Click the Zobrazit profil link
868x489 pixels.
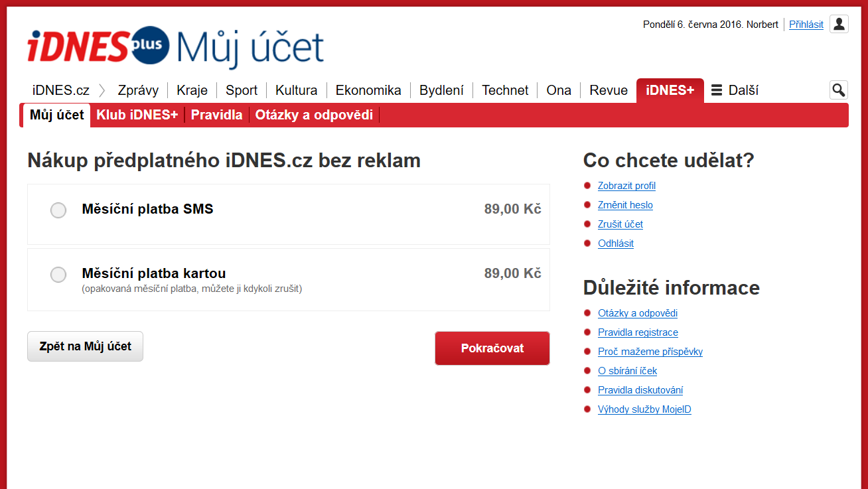pos(626,186)
